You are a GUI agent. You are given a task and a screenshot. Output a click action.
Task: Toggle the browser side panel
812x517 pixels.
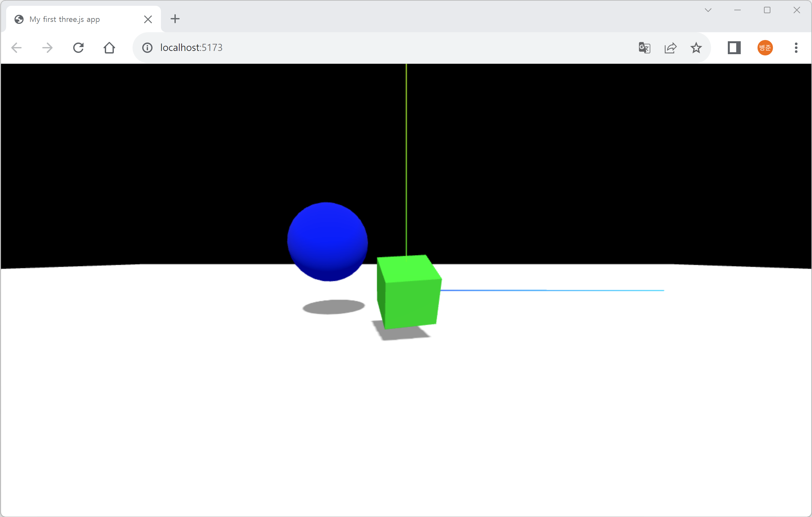(x=734, y=48)
